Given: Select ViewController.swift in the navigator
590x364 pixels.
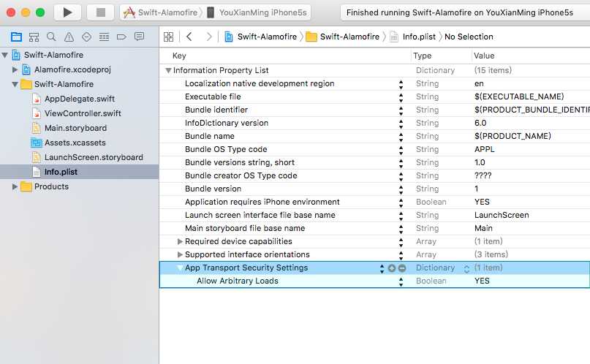Looking at the screenshot, I should (x=83, y=113).
